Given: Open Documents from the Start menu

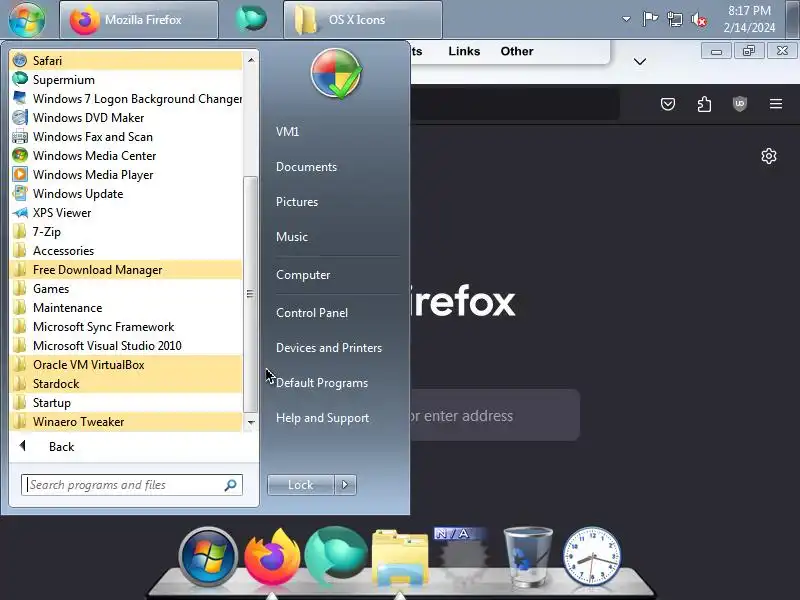Looking at the screenshot, I should click(306, 167).
